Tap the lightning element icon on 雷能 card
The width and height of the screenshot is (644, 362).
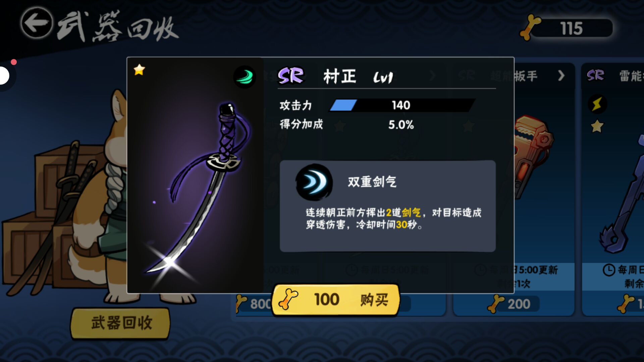(x=597, y=104)
